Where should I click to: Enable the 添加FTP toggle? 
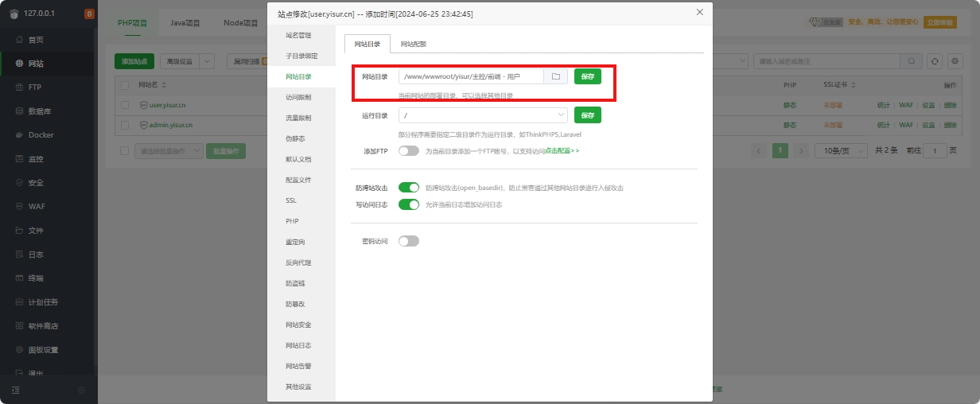point(408,151)
